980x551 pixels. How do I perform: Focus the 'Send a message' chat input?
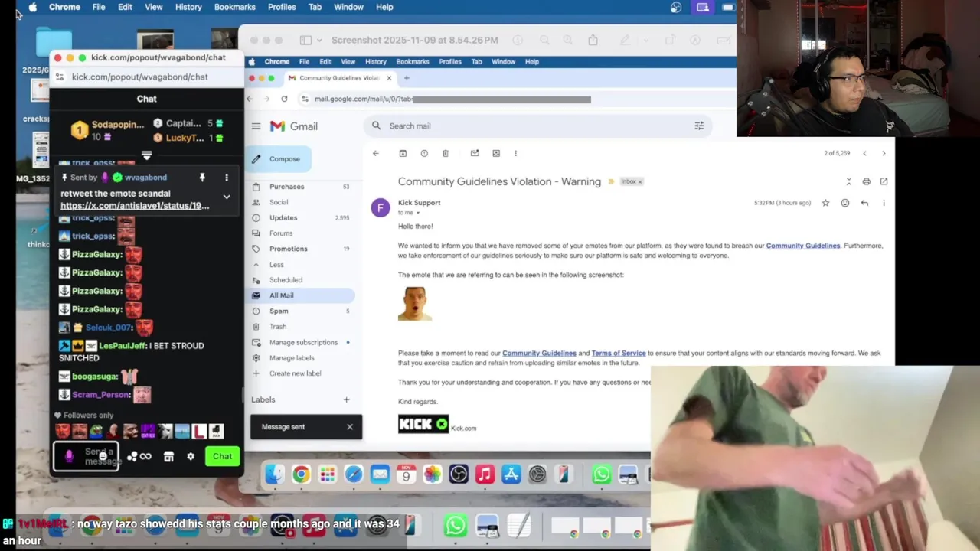click(86, 456)
